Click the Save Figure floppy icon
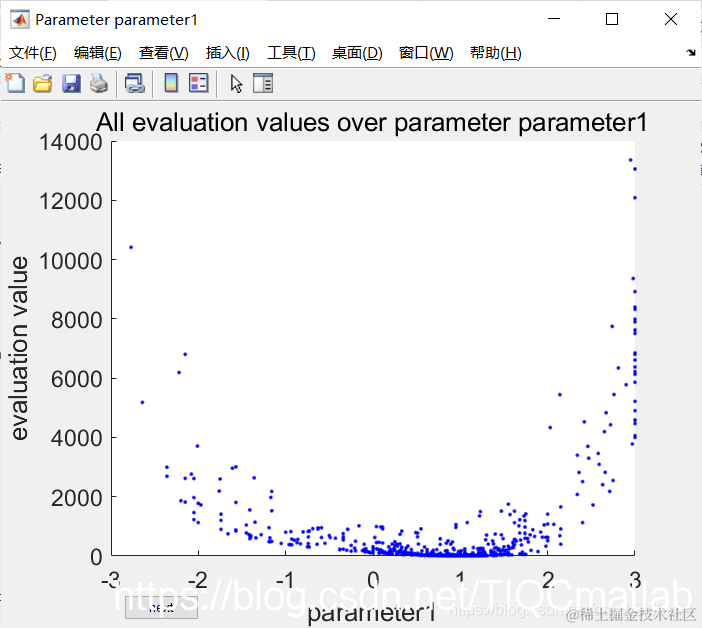The width and height of the screenshot is (702, 628). (x=71, y=84)
